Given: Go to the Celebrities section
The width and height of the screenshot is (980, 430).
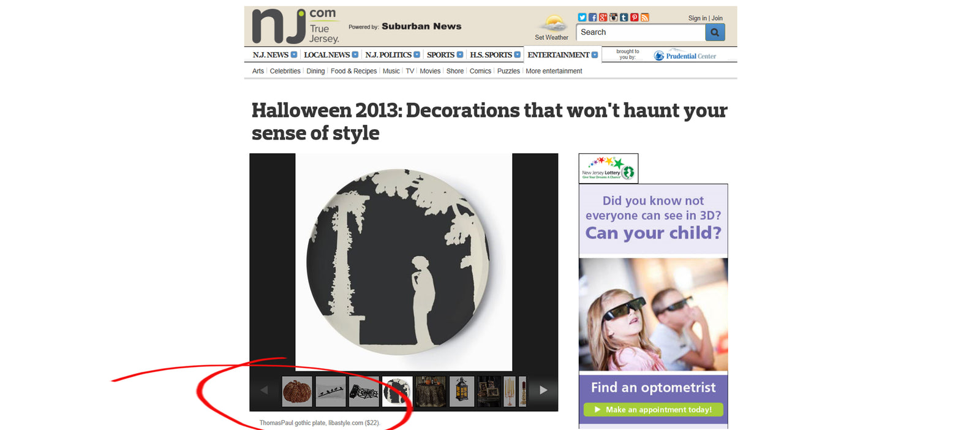Looking at the screenshot, I should (285, 71).
